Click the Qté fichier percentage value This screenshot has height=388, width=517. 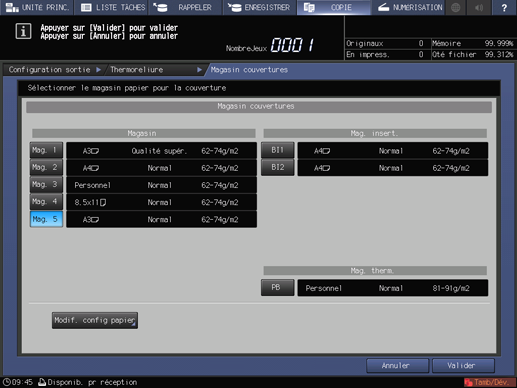click(498, 54)
